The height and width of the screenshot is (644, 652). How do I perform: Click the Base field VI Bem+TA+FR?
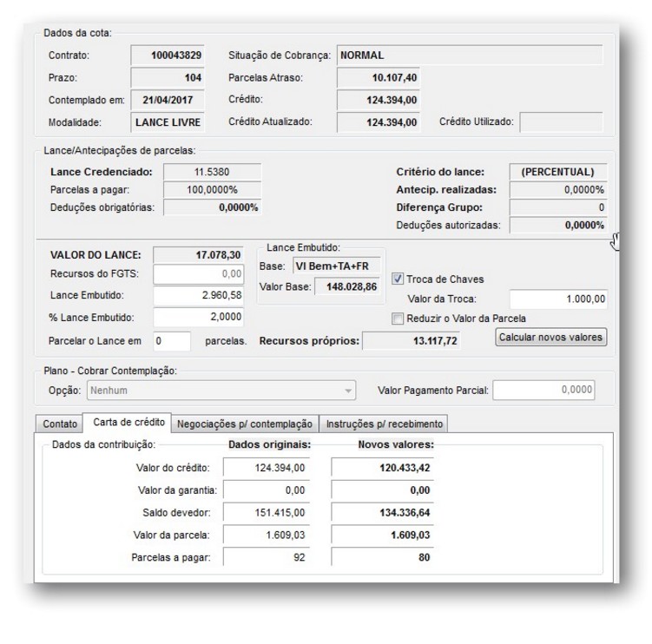336,266
